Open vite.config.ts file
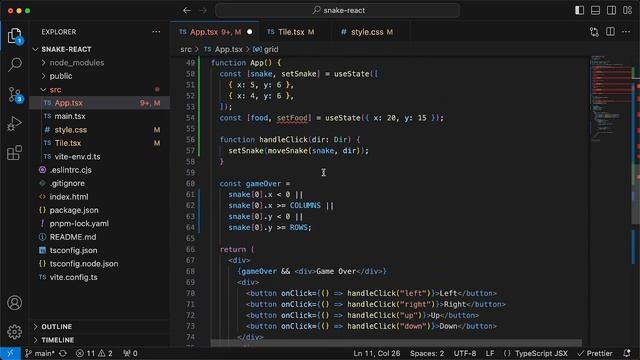The width and height of the screenshot is (640, 360). tap(100, 277)
